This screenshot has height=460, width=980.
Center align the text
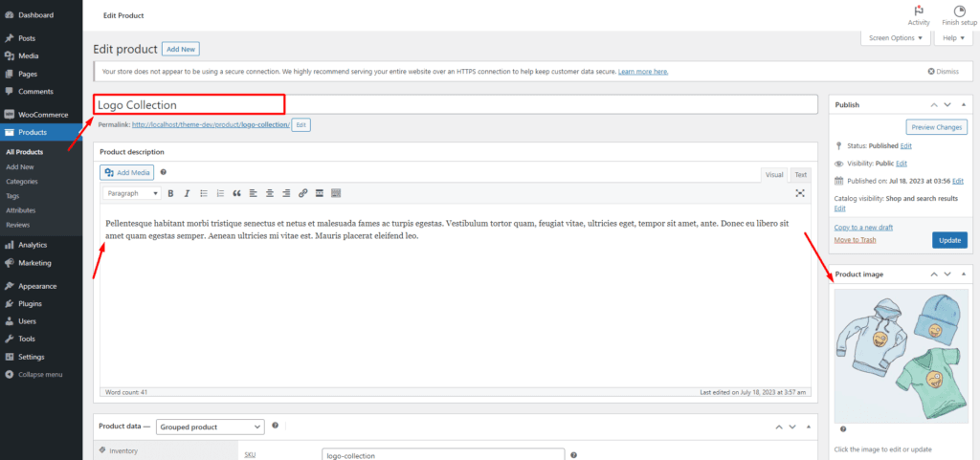tap(270, 193)
